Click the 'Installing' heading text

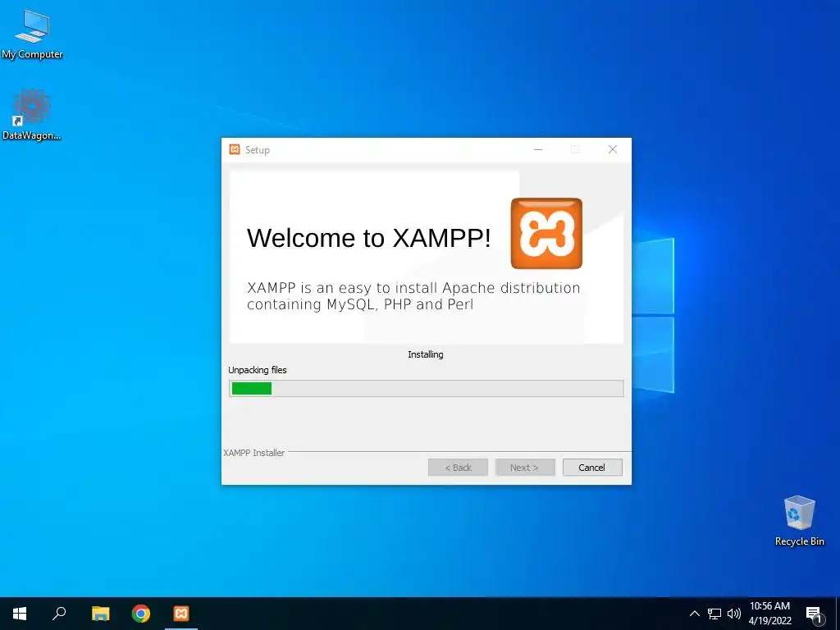pyautogui.click(x=426, y=354)
